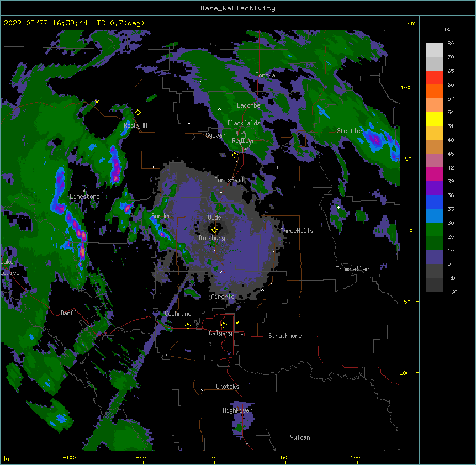Select the slate-violet 0-10 dBZ legend swatch
The image size is (476, 465).
coord(434,257)
